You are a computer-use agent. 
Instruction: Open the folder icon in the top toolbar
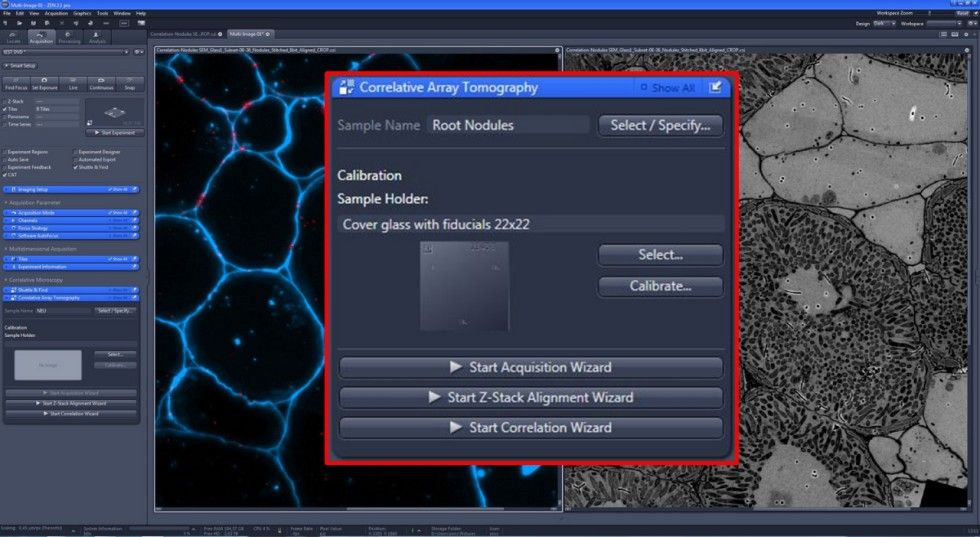(19, 23)
